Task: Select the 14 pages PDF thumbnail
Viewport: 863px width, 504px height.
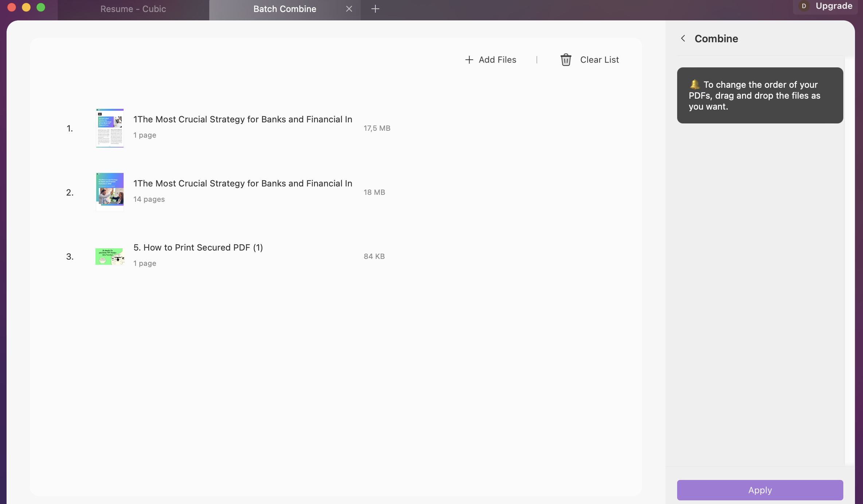Action: tap(110, 192)
